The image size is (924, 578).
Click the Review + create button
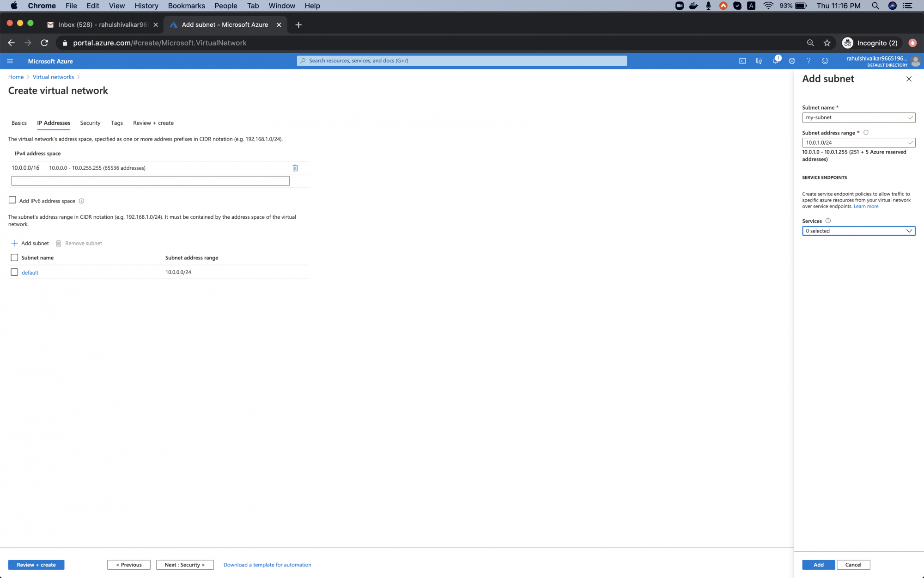(x=36, y=565)
